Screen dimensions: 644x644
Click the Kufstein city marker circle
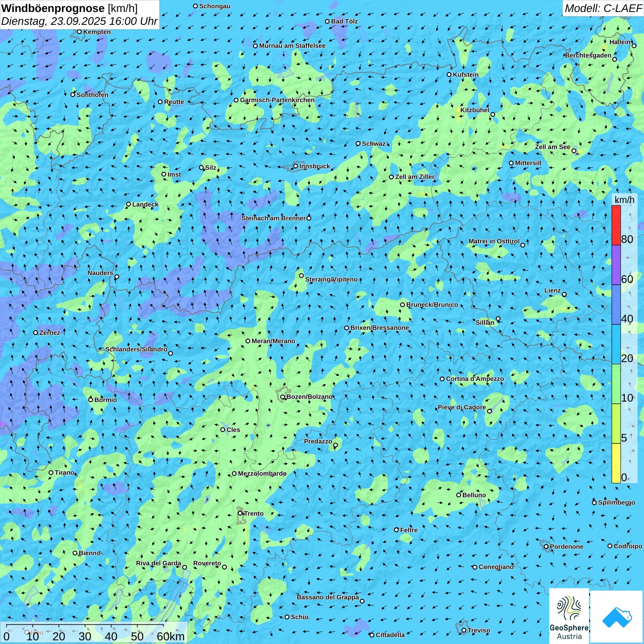(449, 75)
